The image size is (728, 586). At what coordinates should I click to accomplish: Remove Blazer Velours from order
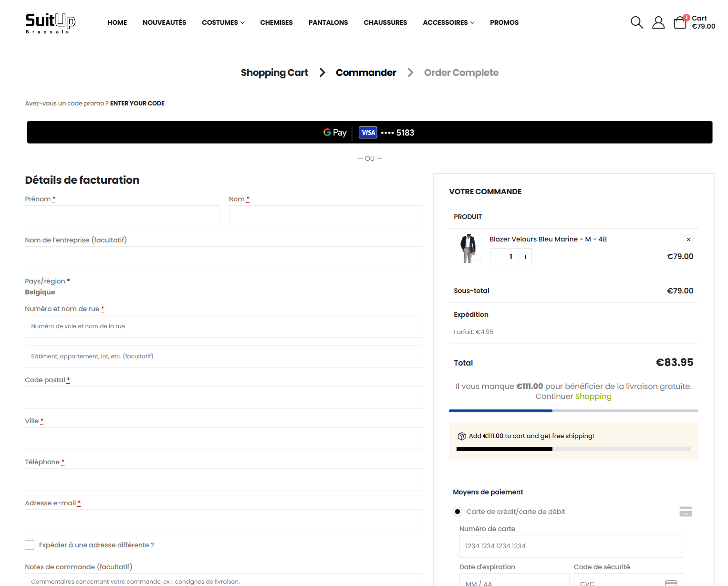pos(688,240)
